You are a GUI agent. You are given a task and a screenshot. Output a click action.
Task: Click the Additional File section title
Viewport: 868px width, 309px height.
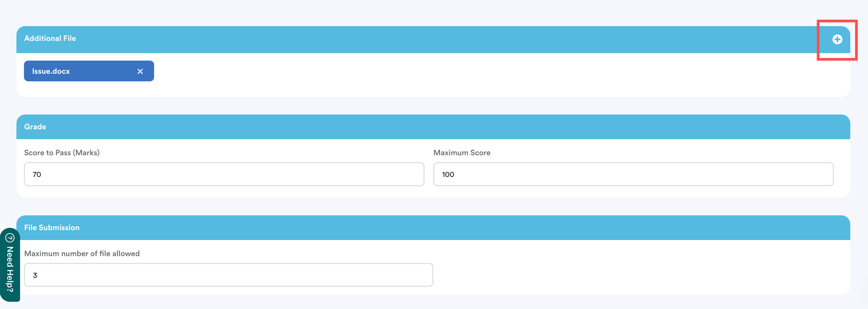point(50,38)
